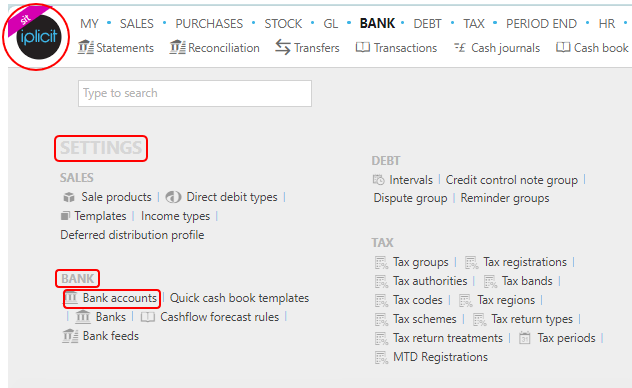Click the Cash journals pound icon
632x388 pixels.
tap(459, 48)
